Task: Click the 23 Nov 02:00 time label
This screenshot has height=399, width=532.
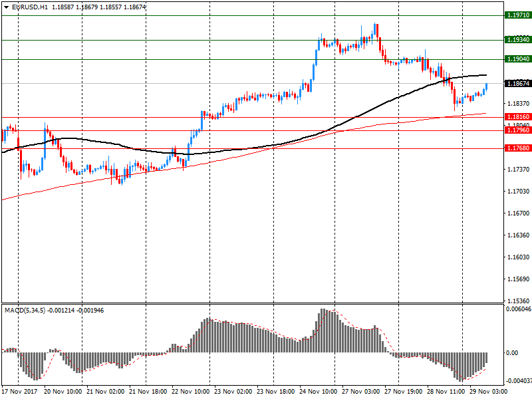Action: (233, 392)
